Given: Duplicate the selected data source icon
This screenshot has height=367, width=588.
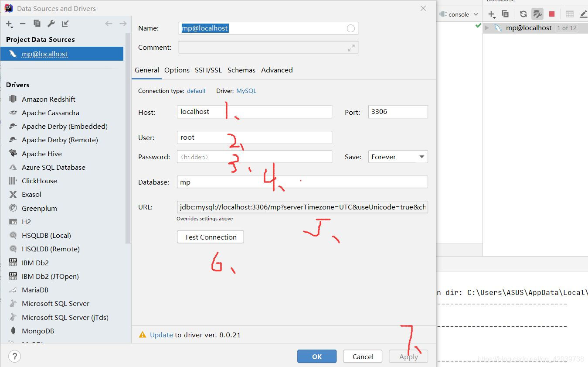Looking at the screenshot, I should click(37, 24).
